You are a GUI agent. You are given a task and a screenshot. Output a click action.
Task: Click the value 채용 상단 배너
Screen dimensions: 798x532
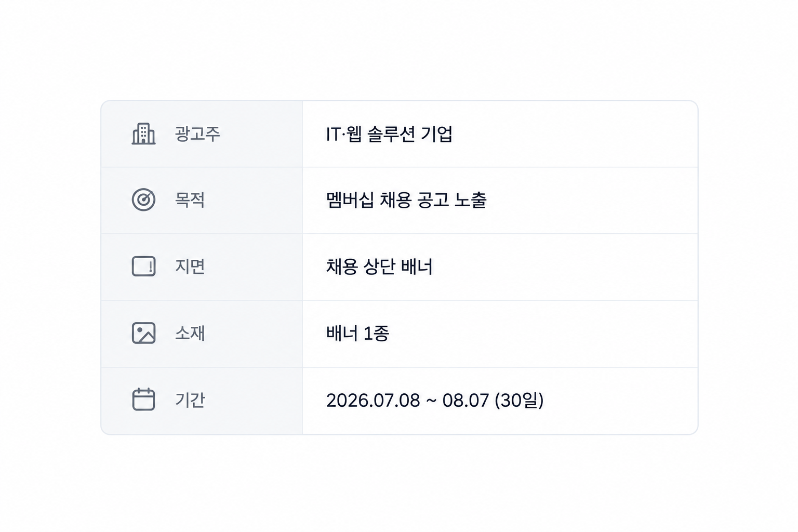pos(379,267)
